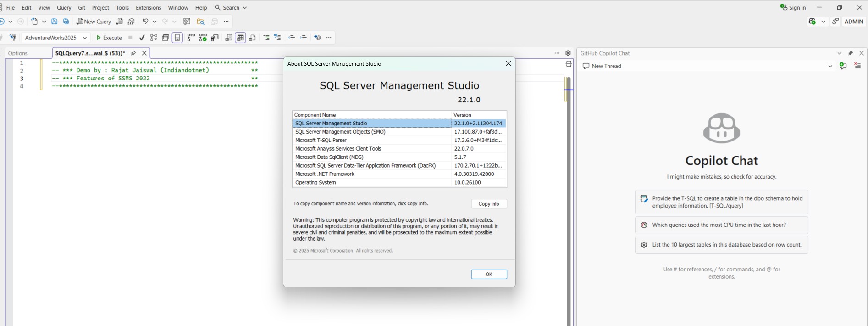
Task: Confirm the About dialog with OK
Action: [x=489, y=274]
